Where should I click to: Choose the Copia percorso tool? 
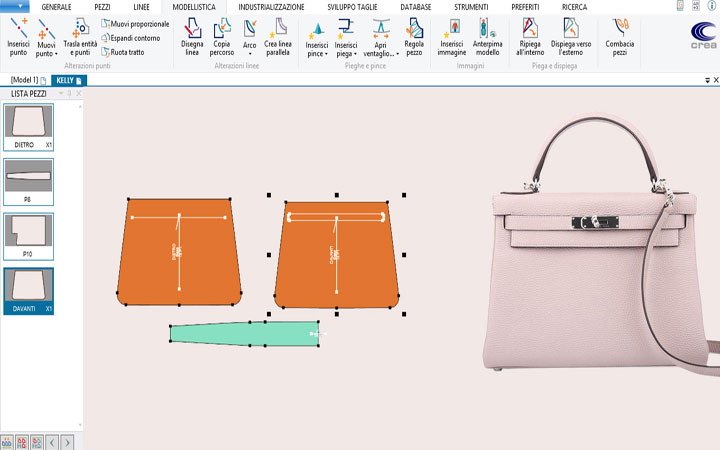[221, 34]
